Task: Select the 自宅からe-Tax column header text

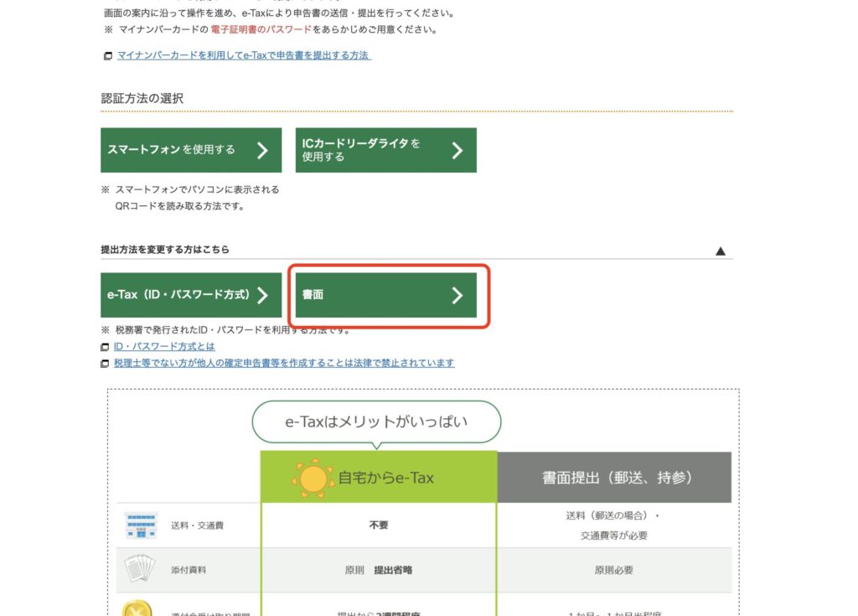Action: coord(385,478)
